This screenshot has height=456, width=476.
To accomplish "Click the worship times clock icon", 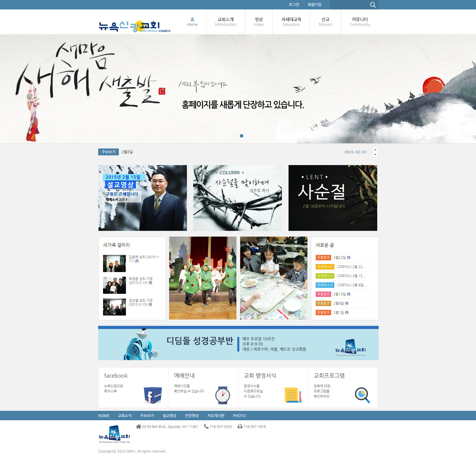I will pos(222,395).
